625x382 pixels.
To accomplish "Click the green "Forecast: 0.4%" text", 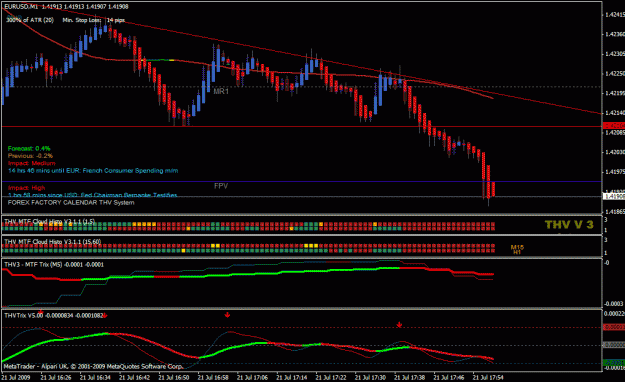I will pyautogui.click(x=29, y=148).
